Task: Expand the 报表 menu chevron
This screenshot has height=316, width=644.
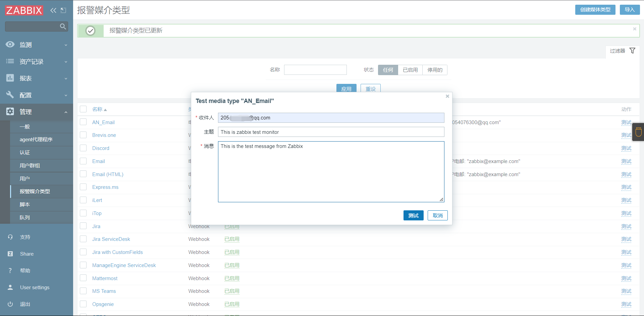Action: [66, 78]
